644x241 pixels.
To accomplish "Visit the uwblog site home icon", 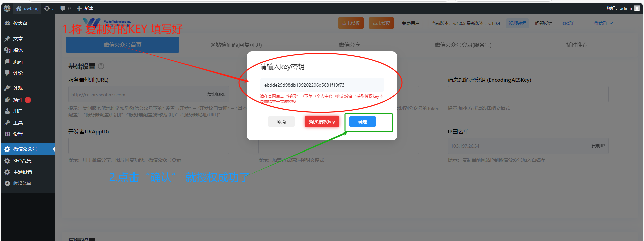I will tap(19, 8).
